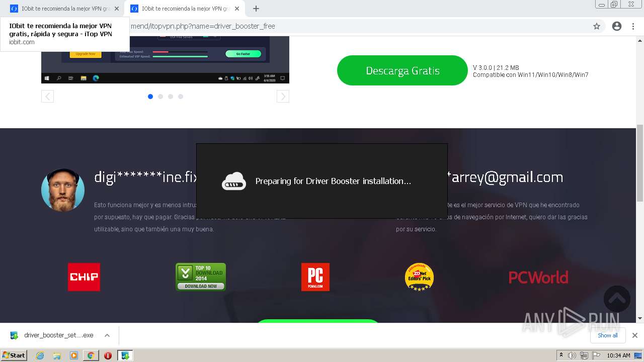Image resolution: width=644 pixels, height=362 pixels.
Task: Click the Top 10 Download 2014 badge
Action: point(201,277)
